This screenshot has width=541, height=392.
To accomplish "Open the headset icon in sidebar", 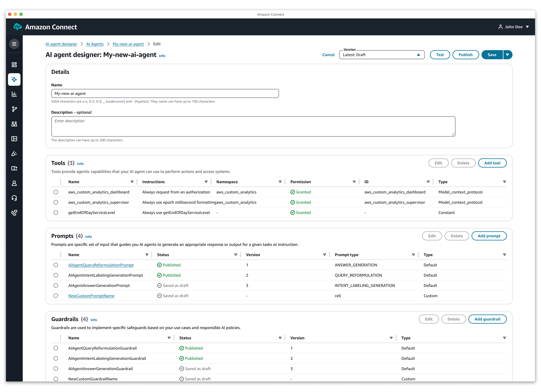I will click(x=14, y=198).
